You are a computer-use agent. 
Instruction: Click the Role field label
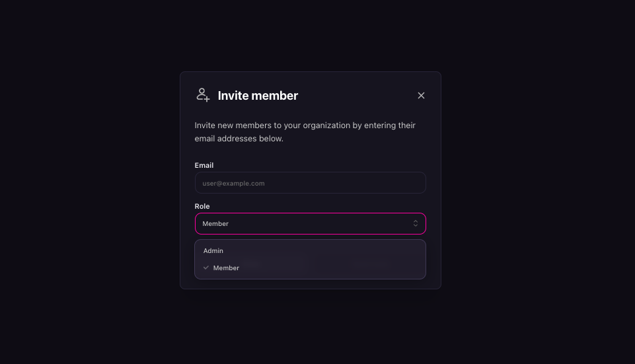pos(202,206)
